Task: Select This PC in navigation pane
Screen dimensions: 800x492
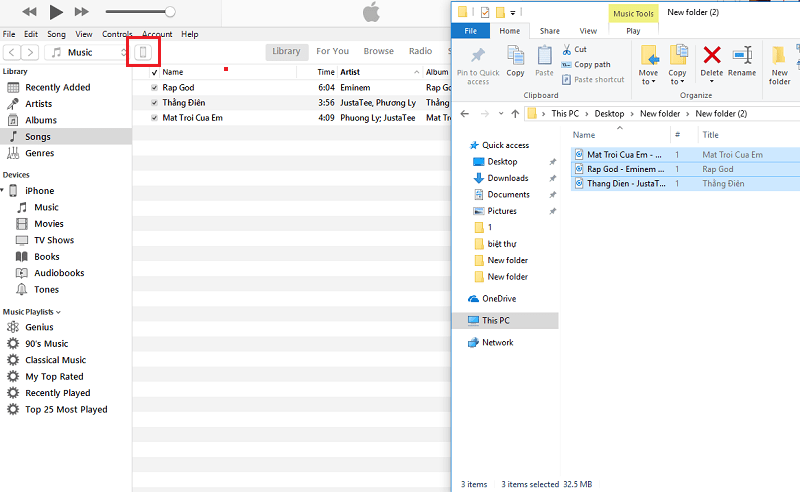Action: coord(505,321)
